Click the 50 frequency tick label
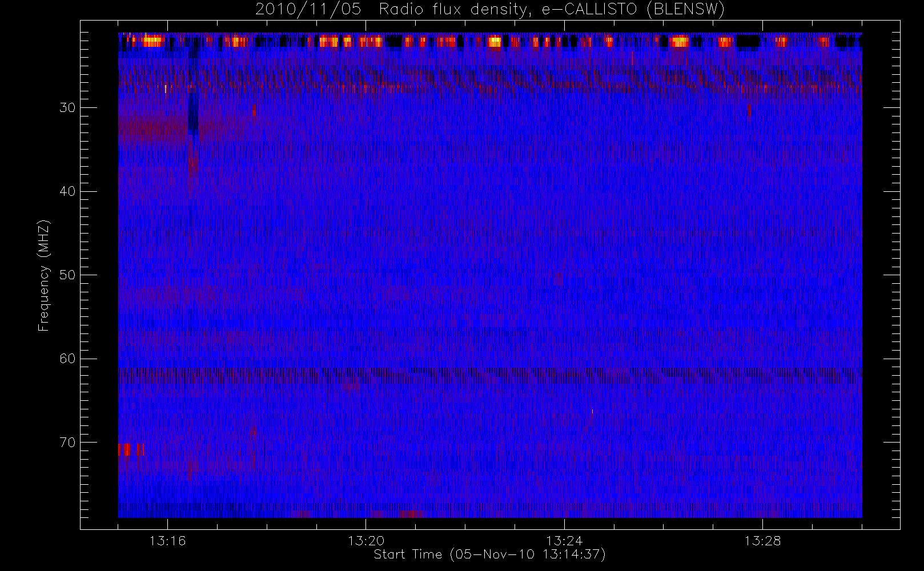The width and height of the screenshot is (924, 571). pos(67,275)
